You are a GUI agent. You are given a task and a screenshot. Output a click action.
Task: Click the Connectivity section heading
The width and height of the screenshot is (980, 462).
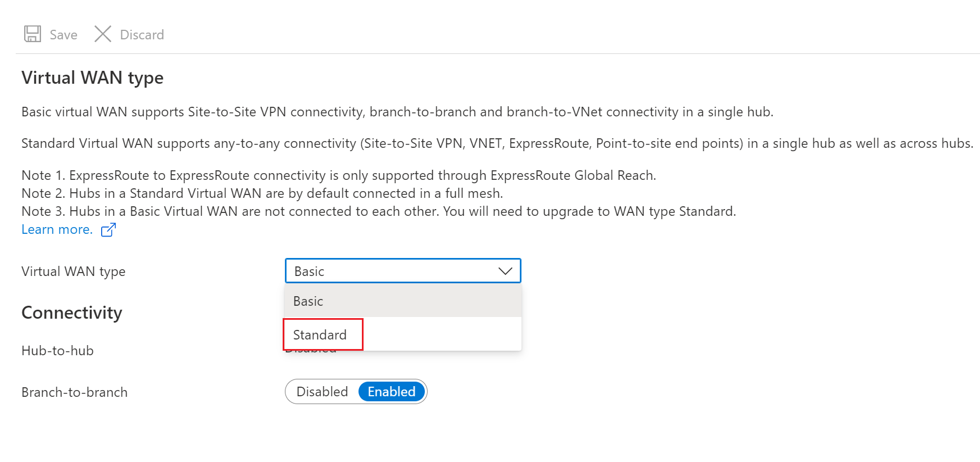[71, 312]
